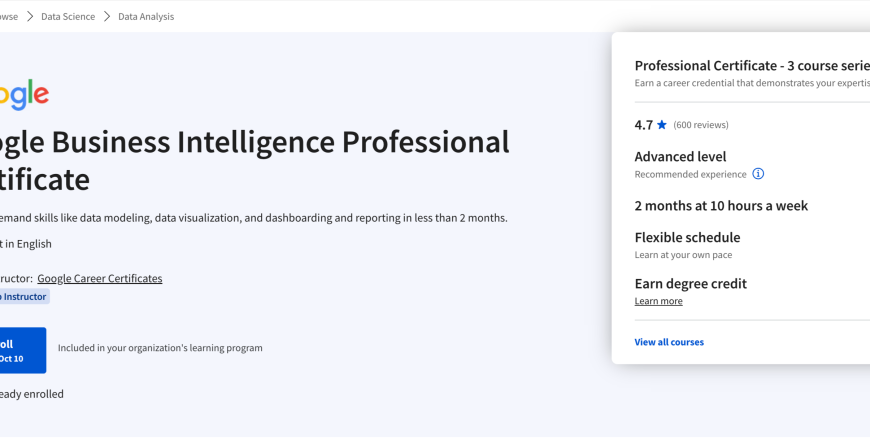Click 'Included in your organization's learning program'
The image size is (870, 440).
[x=160, y=348]
